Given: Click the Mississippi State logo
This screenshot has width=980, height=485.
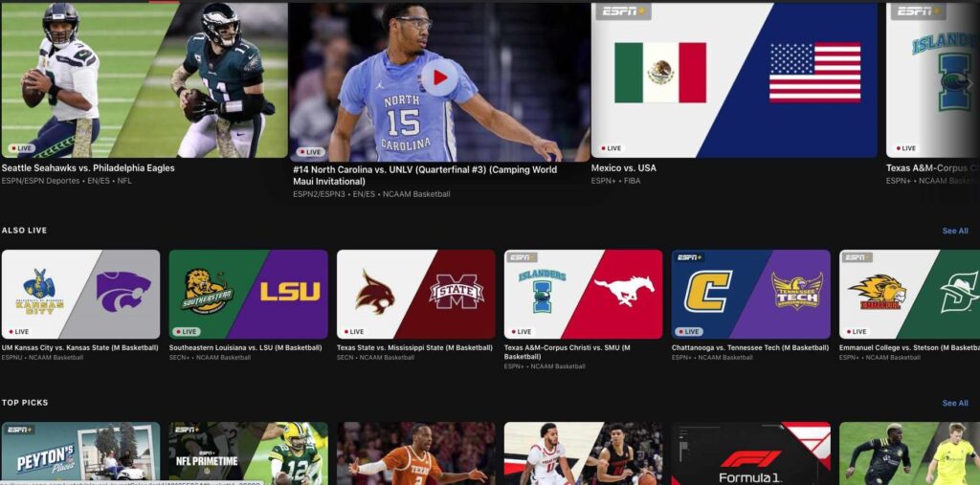Looking at the screenshot, I should 457,292.
